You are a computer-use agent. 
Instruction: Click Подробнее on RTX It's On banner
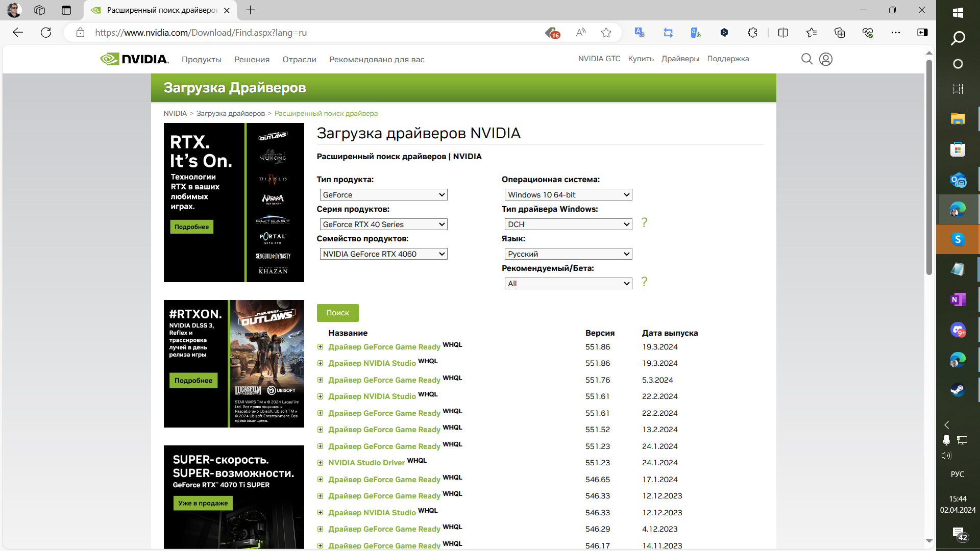click(191, 227)
